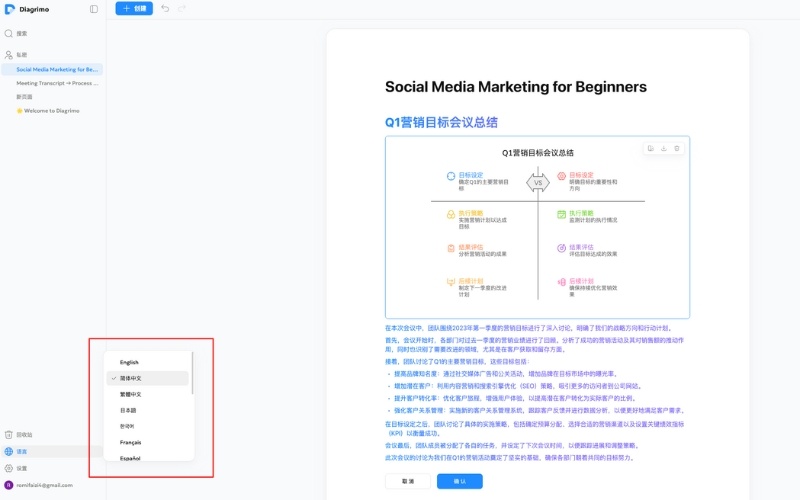Click the bullet starting 提高品牌知名度
Viewport: 800px width, 500px height.
506,374
